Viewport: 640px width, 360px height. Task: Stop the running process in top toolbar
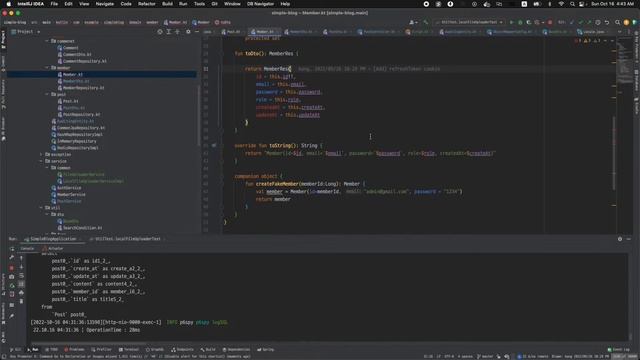point(550,22)
